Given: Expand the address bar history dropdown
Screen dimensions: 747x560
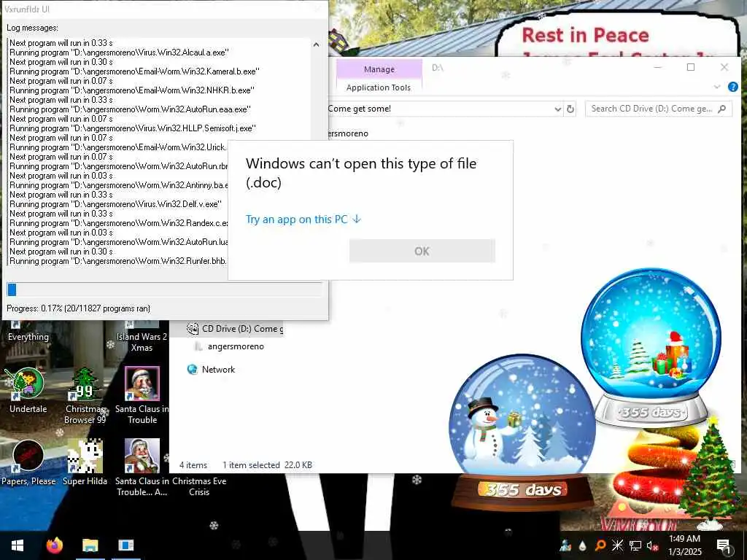Looking at the screenshot, I should point(557,109).
